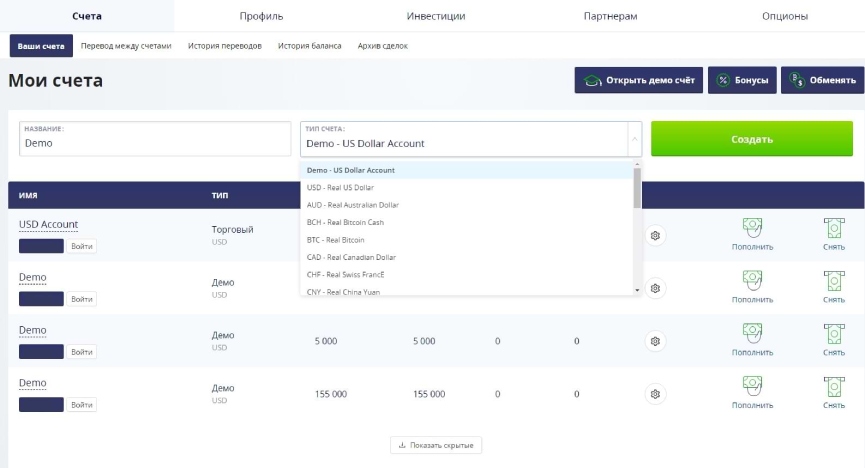This screenshot has width=865, height=468.
Task: Click the Торговый type cell
Action: [232, 230]
